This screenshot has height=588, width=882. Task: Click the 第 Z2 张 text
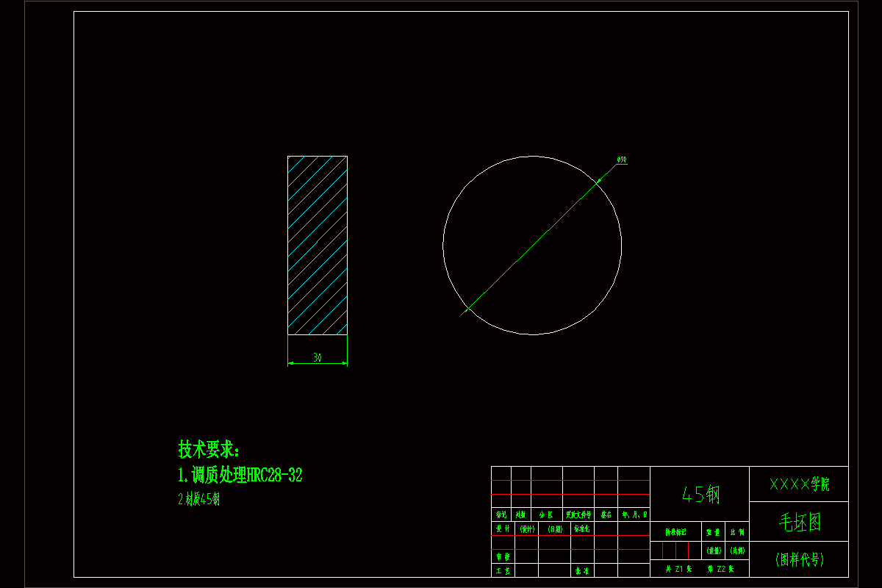point(720,569)
